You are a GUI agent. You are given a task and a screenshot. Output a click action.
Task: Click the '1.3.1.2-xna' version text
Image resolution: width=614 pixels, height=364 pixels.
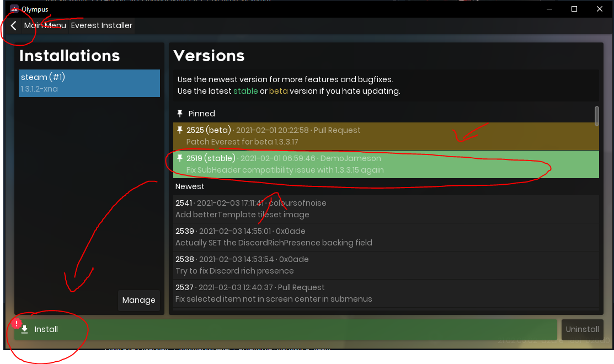(x=39, y=89)
